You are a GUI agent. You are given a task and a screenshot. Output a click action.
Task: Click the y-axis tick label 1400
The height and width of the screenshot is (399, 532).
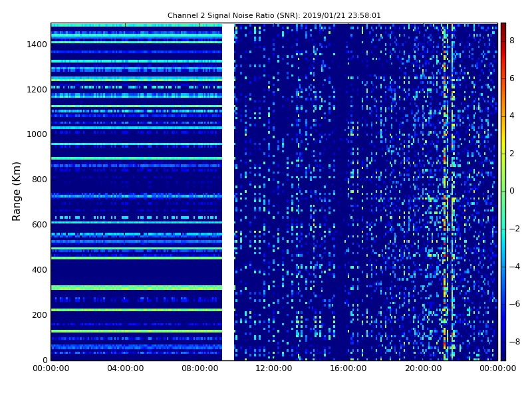coord(37,45)
